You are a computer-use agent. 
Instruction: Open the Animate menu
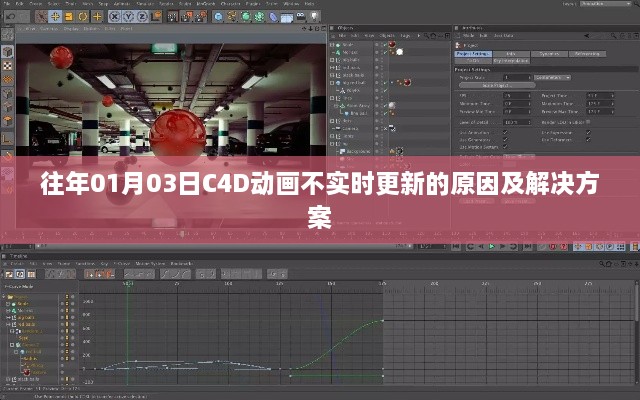pyautogui.click(x=123, y=4)
